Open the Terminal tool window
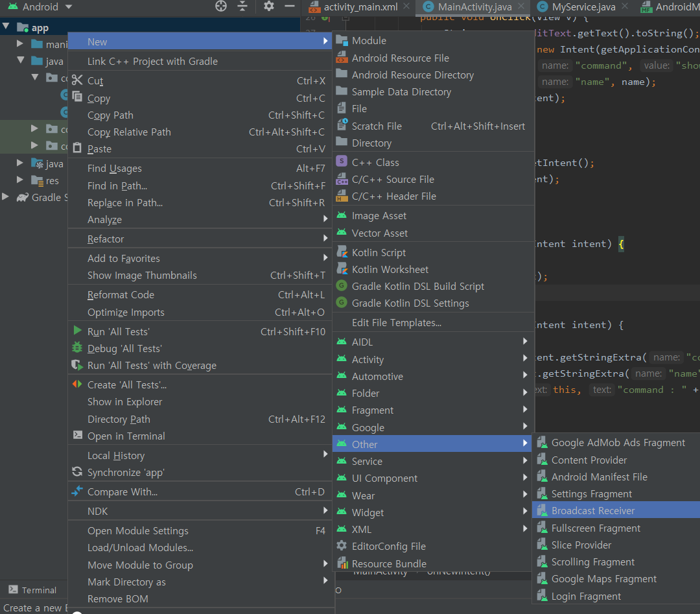This screenshot has width=700, height=614. pyautogui.click(x=33, y=590)
